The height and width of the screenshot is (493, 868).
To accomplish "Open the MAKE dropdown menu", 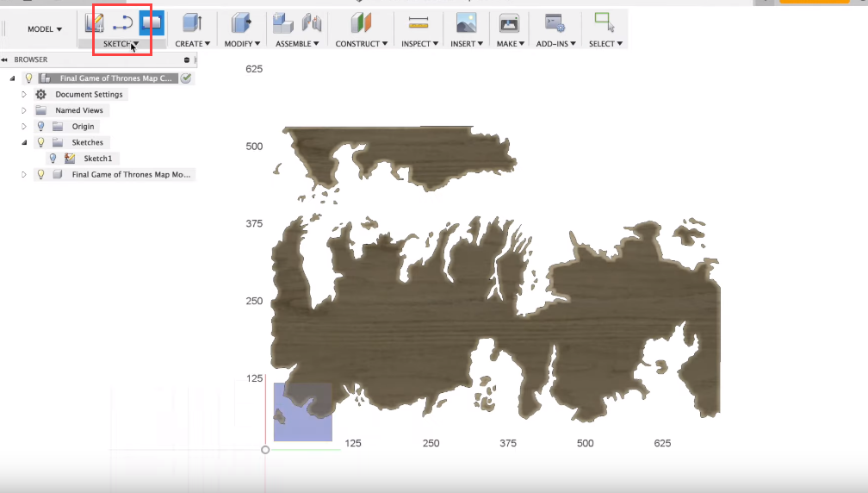I will pos(511,43).
